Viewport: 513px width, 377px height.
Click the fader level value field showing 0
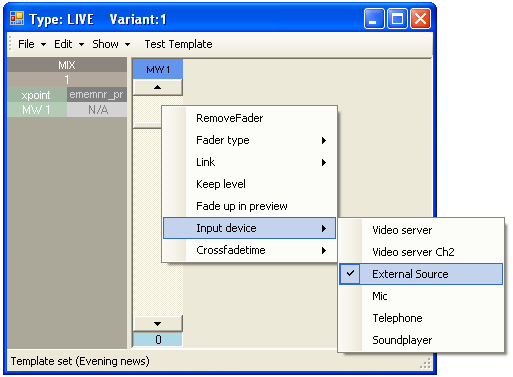(158, 339)
